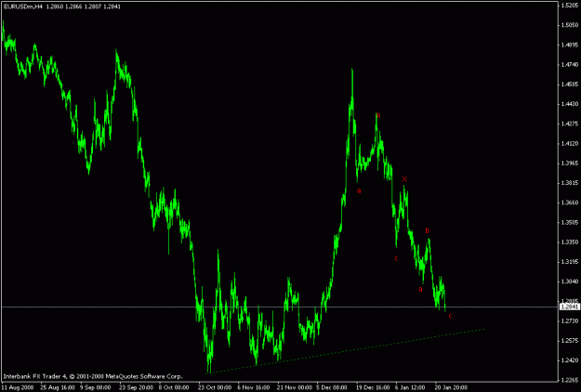Viewport: 581px width, 392px height.
Task: Click the 9 Sep 08:00 time label
Action: click(x=95, y=387)
